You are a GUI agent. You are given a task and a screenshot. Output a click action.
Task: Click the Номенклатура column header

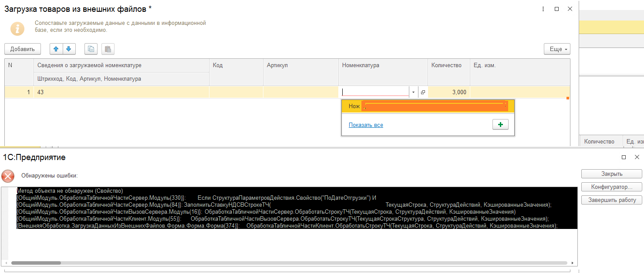tap(383, 72)
